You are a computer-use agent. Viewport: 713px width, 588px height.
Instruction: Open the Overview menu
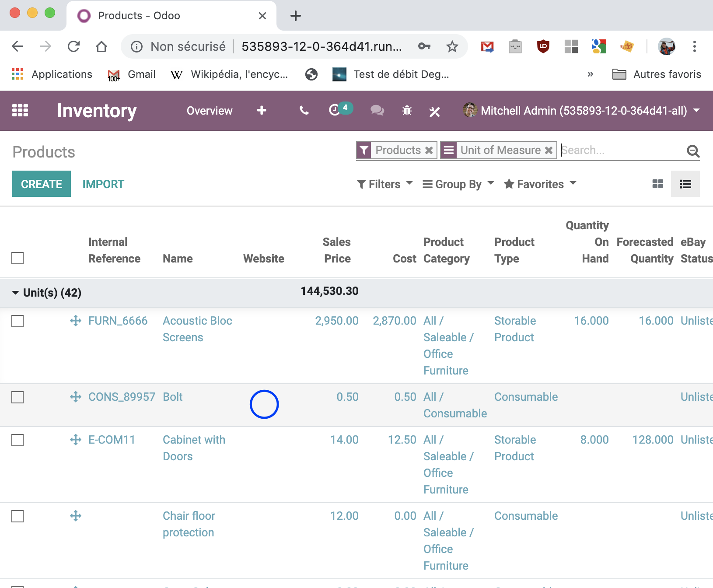pyautogui.click(x=209, y=111)
